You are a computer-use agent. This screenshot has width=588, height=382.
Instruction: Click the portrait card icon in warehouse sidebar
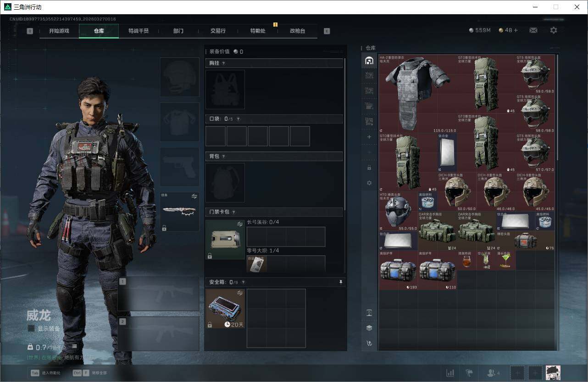[369, 313]
